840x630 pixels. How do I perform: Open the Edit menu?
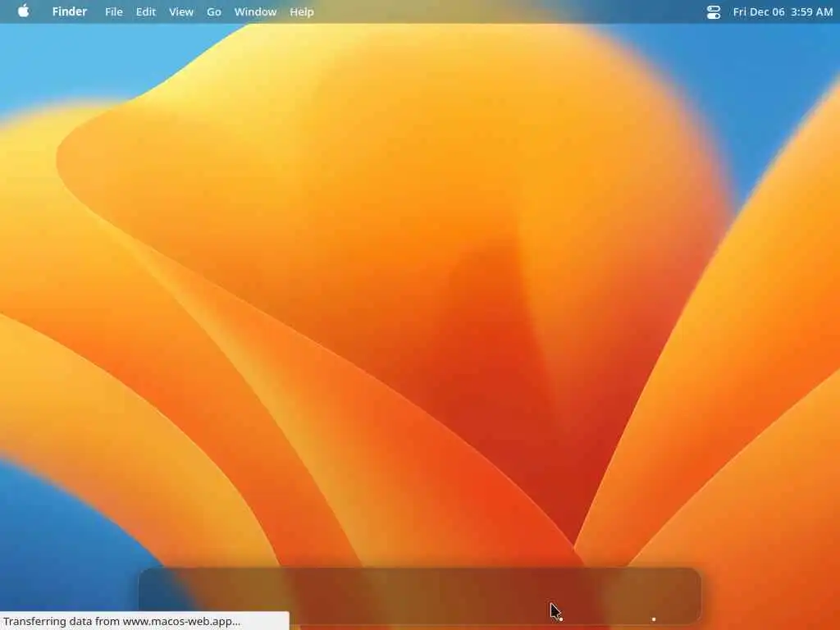point(146,11)
